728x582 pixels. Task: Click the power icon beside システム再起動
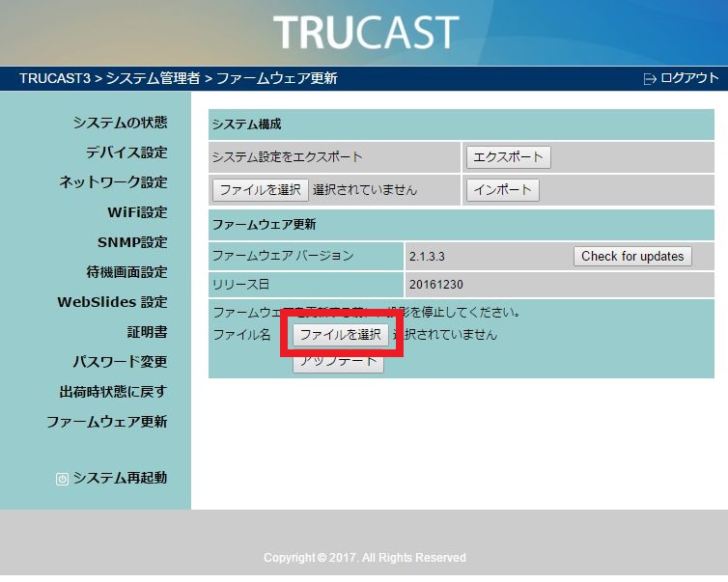(x=62, y=479)
